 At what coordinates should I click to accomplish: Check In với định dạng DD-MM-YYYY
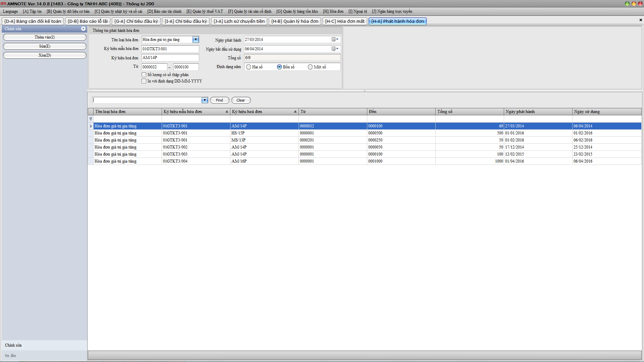(144, 81)
